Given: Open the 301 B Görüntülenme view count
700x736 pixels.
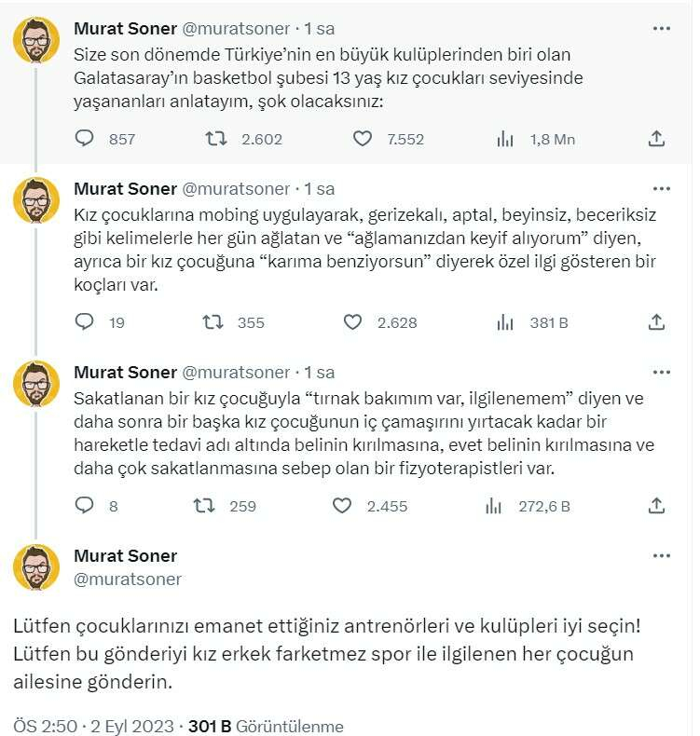Looking at the screenshot, I should point(266,726).
